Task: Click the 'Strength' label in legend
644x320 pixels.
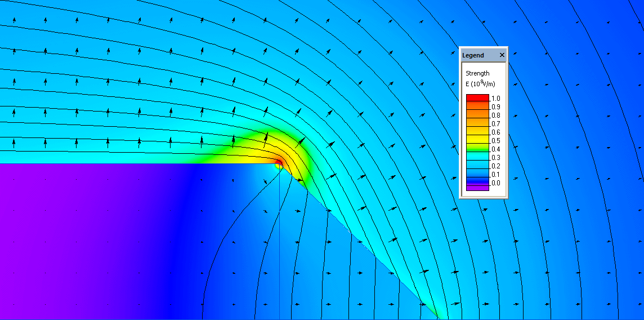Action: click(477, 73)
